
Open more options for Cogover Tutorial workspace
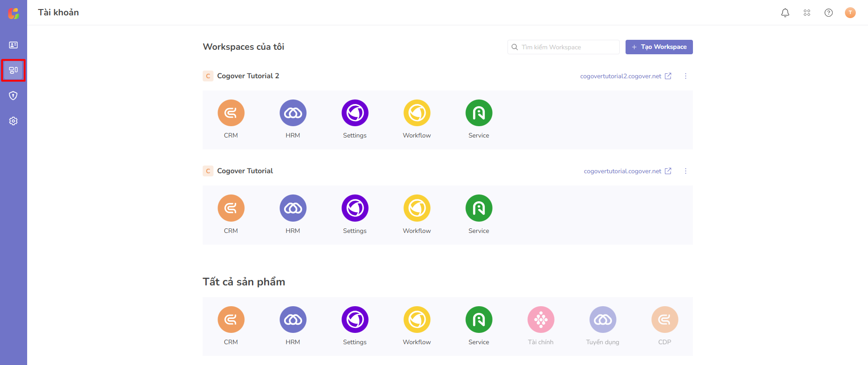click(x=686, y=171)
